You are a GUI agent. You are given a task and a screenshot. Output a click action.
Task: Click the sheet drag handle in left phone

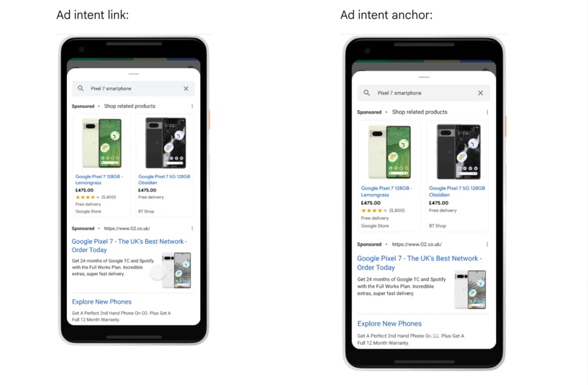tap(134, 74)
